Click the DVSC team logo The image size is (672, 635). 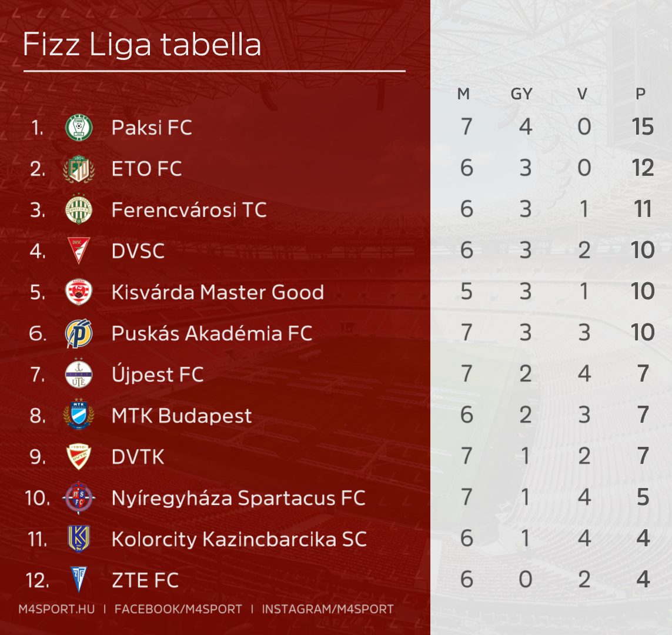tap(79, 251)
